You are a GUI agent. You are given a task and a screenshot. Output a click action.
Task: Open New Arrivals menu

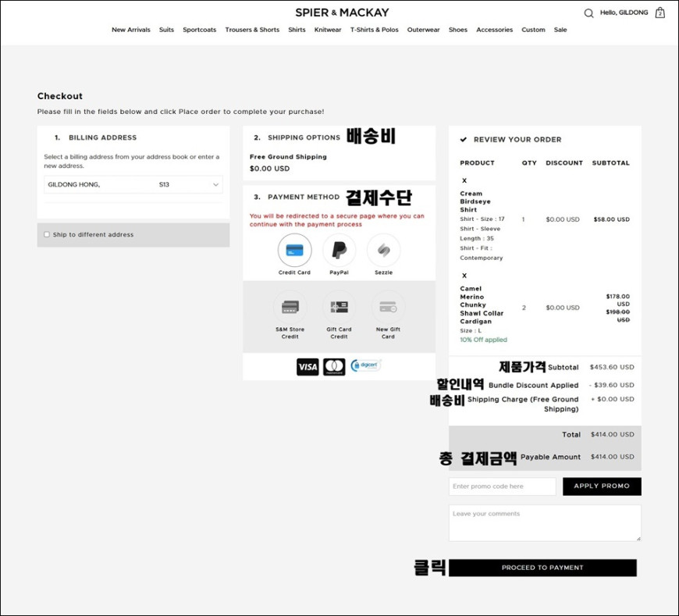[131, 30]
